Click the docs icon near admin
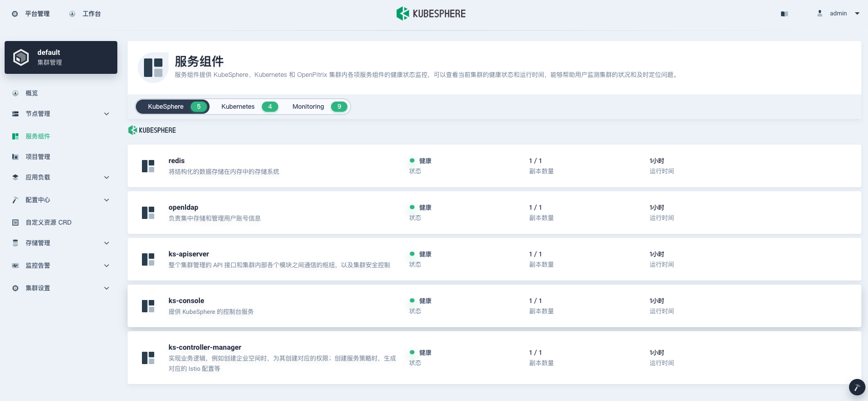The width and height of the screenshot is (868, 401). (x=784, y=14)
